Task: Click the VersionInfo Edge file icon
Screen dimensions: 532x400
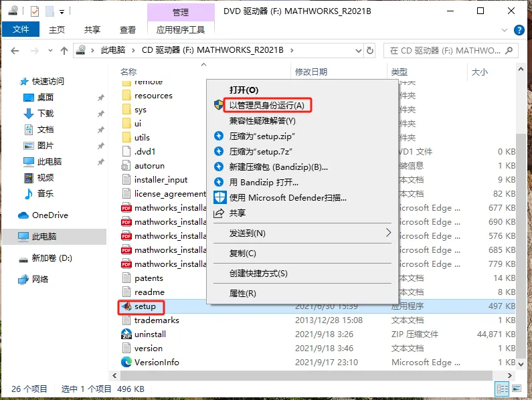Action: tap(126, 362)
